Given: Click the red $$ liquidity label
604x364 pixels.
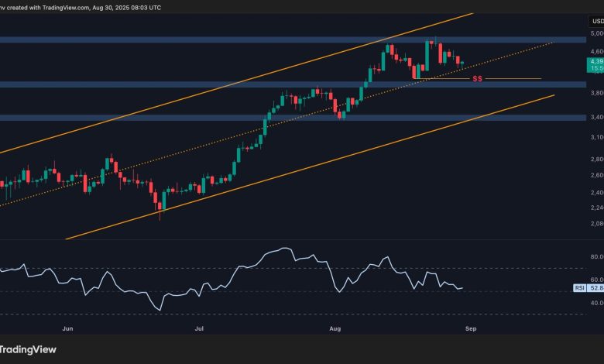Looking at the screenshot, I should pyautogui.click(x=477, y=78).
